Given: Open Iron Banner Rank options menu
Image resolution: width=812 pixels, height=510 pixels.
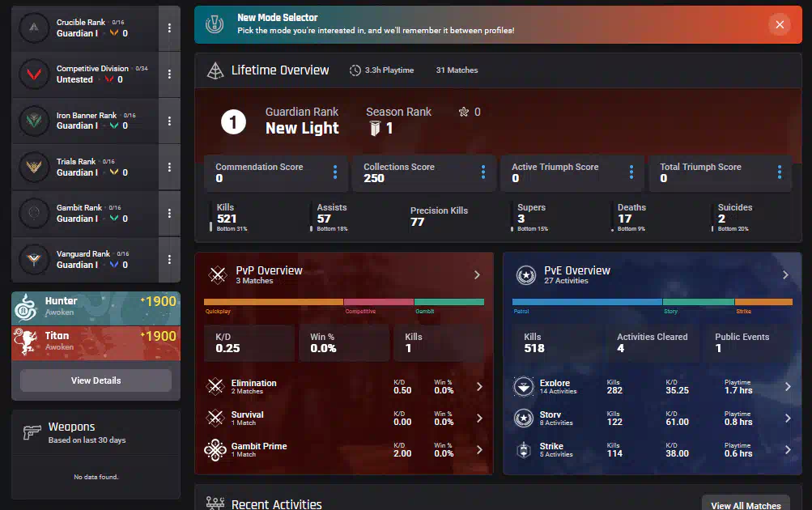Looking at the screenshot, I should 169,121.
